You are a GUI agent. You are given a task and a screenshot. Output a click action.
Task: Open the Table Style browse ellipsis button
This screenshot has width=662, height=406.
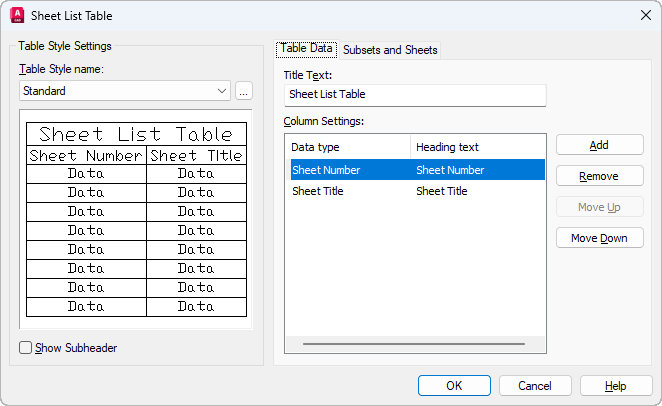coord(244,91)
